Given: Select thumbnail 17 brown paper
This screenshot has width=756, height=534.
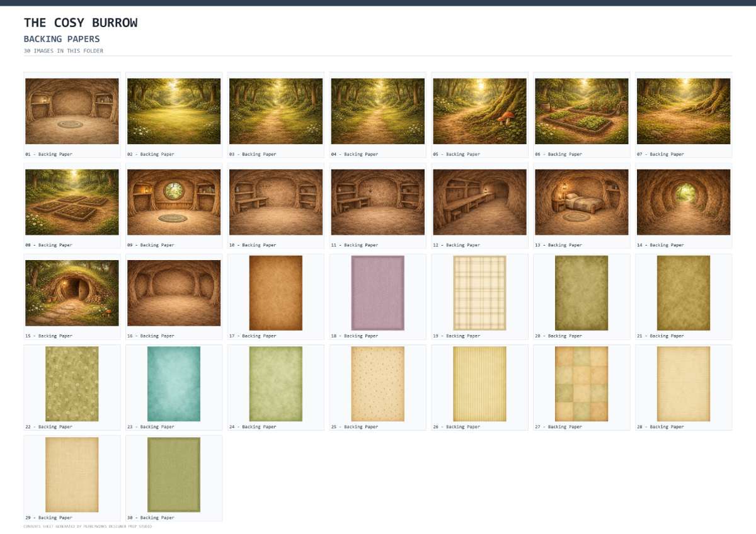Looking at the screenshot, I should (x=276, y=293).
